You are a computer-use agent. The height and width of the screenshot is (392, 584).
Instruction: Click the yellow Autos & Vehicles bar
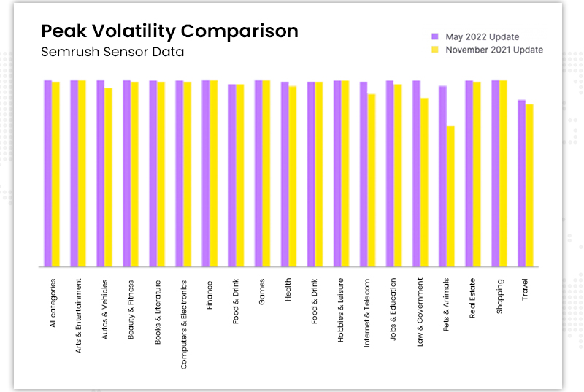(108, 177)
